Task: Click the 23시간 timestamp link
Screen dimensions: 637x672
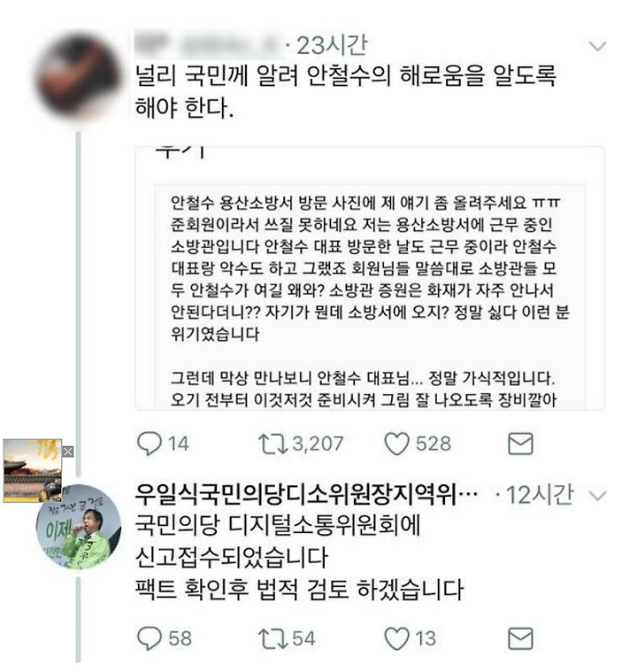Action: pos(332,45)
